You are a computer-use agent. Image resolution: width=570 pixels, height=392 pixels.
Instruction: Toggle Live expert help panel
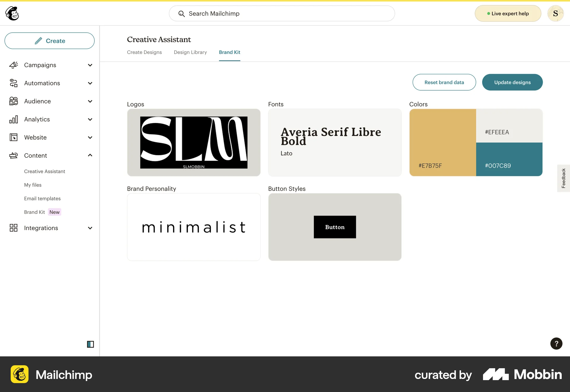click(508, 13)
